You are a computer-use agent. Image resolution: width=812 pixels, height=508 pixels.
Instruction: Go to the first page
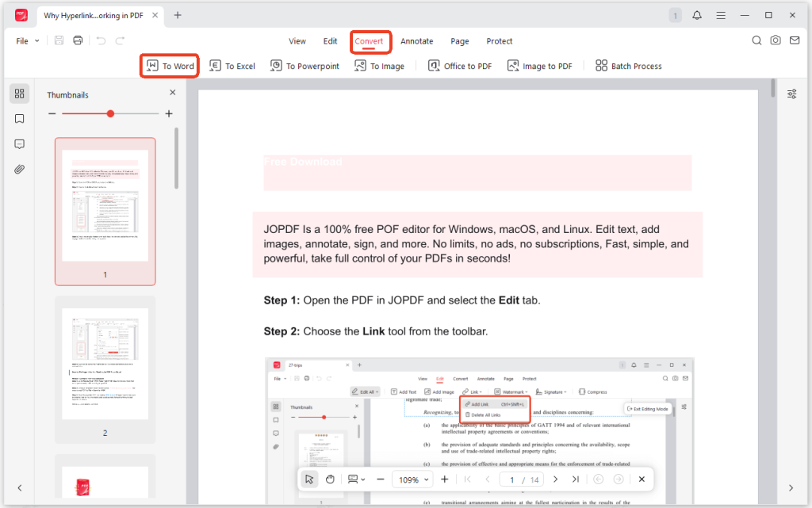(x=468, y=479)
